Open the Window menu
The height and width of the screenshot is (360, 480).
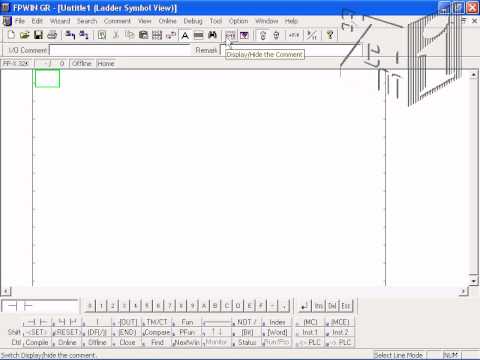(x=267, y=21)
